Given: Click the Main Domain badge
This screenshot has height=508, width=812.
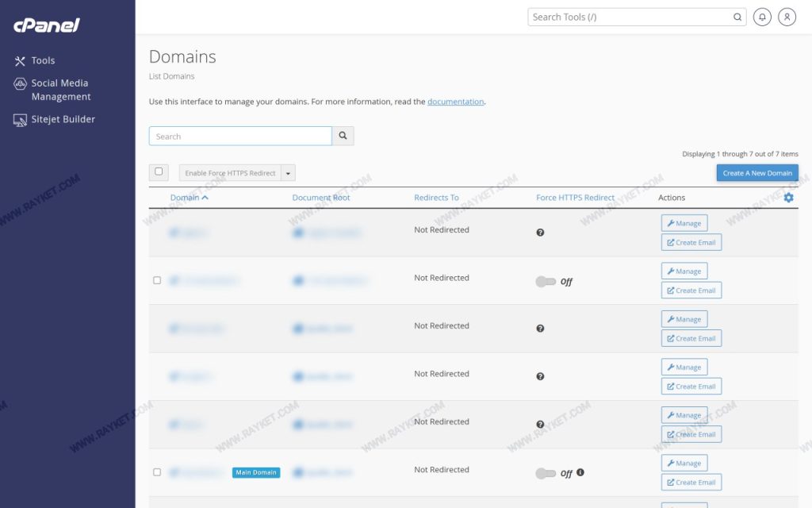Looking at the screenshot, I should 256,472.
